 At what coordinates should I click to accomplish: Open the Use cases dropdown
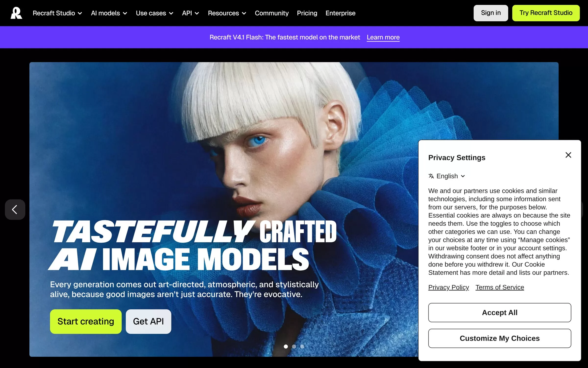coord(155,13)
